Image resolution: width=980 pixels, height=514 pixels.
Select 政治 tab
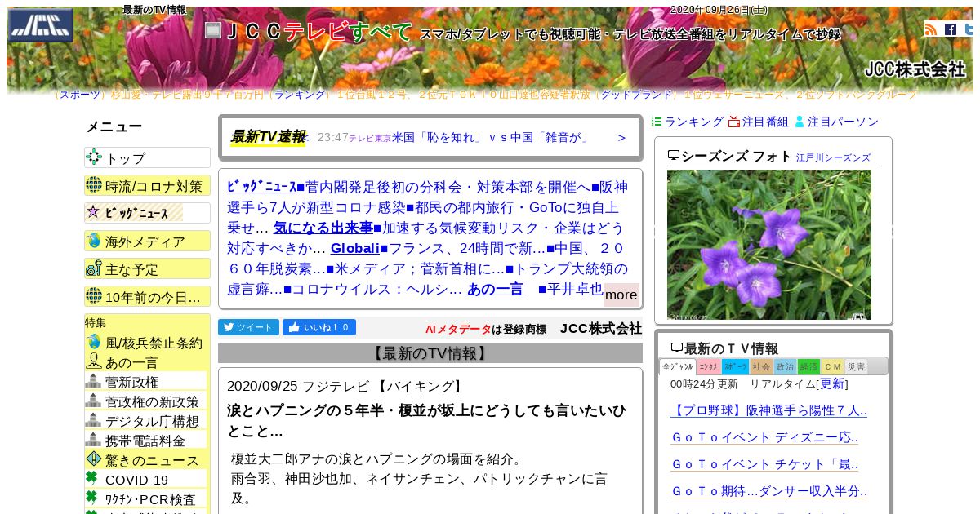785,367
